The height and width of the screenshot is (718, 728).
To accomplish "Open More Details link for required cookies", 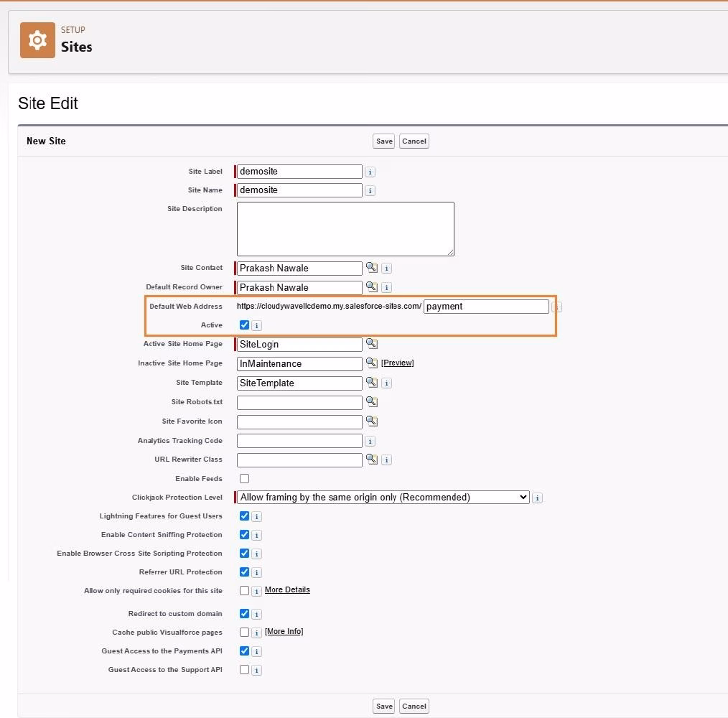I will tap(287, 589).
